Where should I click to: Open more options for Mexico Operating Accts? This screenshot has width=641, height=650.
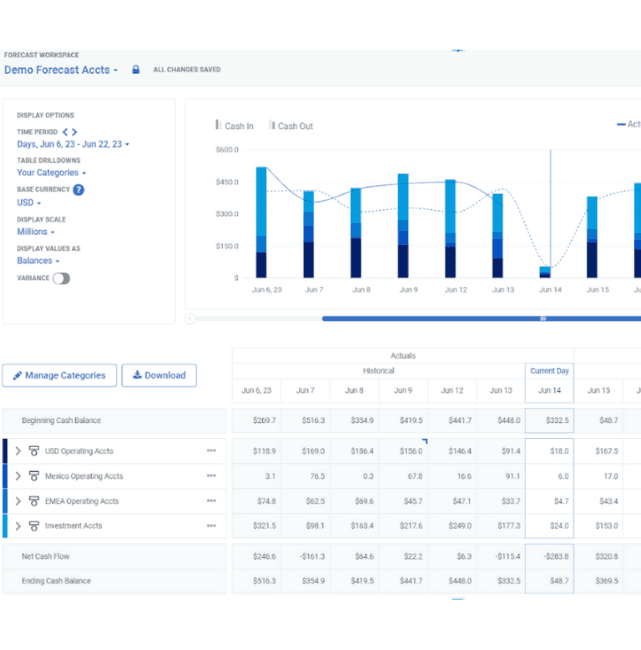coord(211,476)
